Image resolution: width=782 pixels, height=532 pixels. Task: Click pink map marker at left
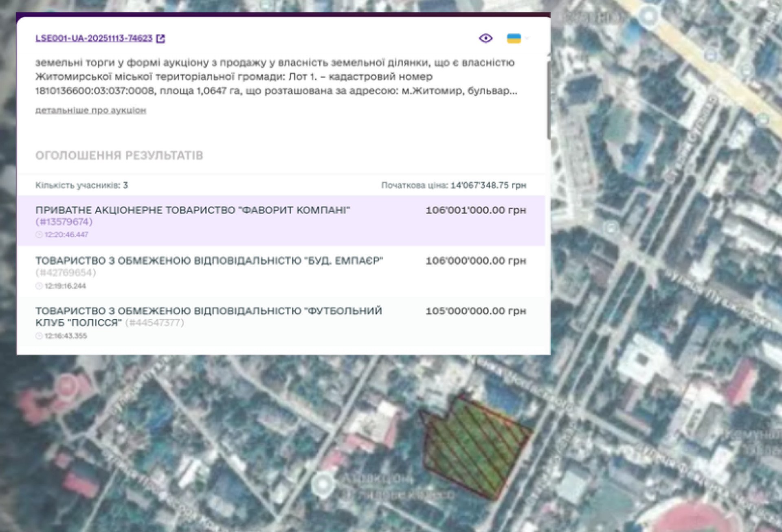coord(67,385)
